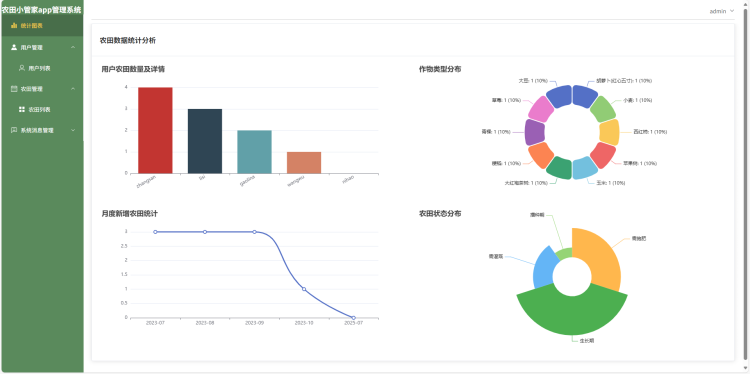Click the line chart point for 2023-09
Viewport: 750px width, 374px height.
pos(254,232)
